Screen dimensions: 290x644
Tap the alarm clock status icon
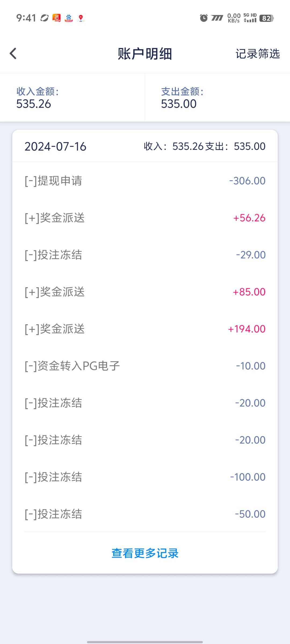pos(204,18)
